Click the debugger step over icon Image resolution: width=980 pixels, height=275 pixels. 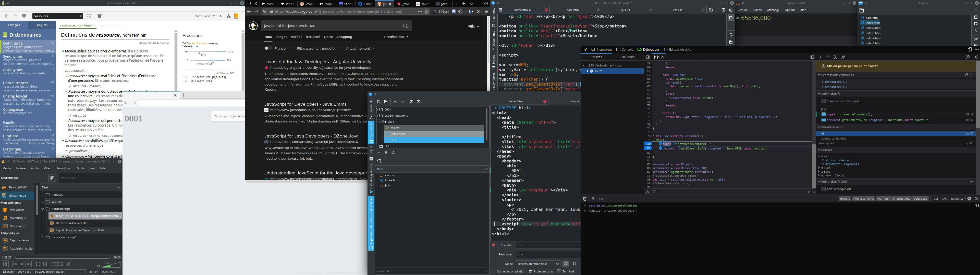(827, 57)
